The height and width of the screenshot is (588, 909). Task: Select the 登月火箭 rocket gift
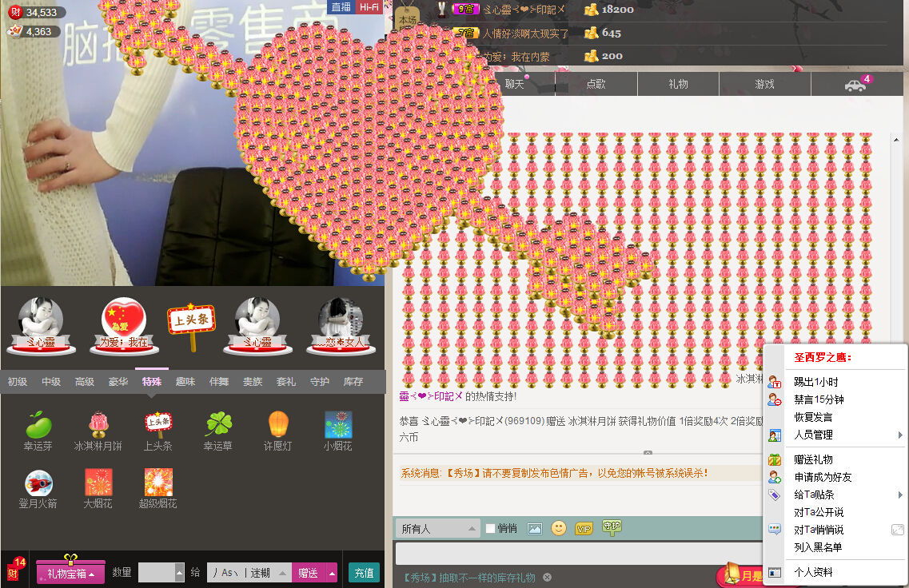pos(38,483)
